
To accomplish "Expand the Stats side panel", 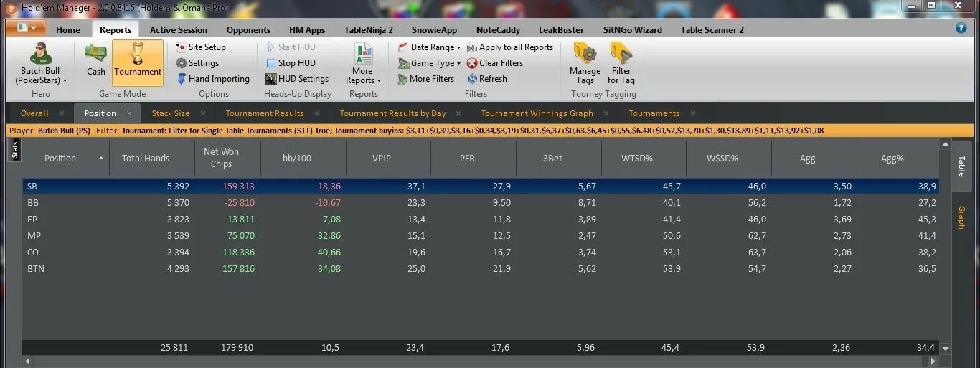I will coord(14,151).
